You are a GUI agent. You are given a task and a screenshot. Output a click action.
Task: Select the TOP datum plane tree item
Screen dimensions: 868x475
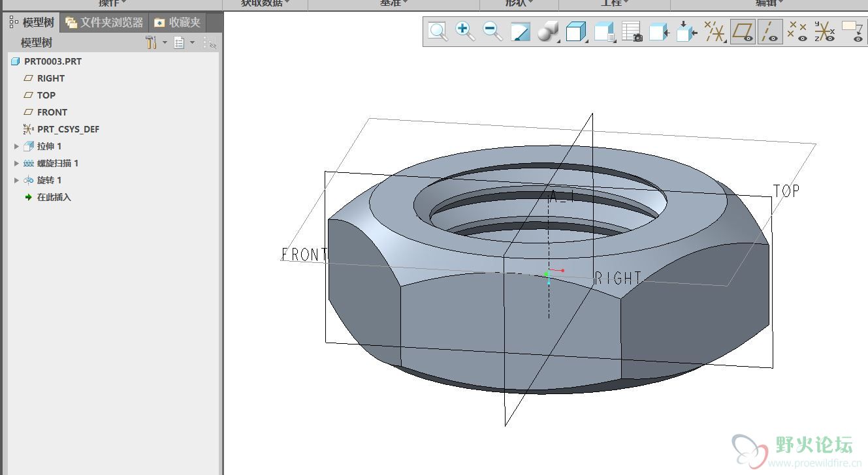tap(46, 95)
